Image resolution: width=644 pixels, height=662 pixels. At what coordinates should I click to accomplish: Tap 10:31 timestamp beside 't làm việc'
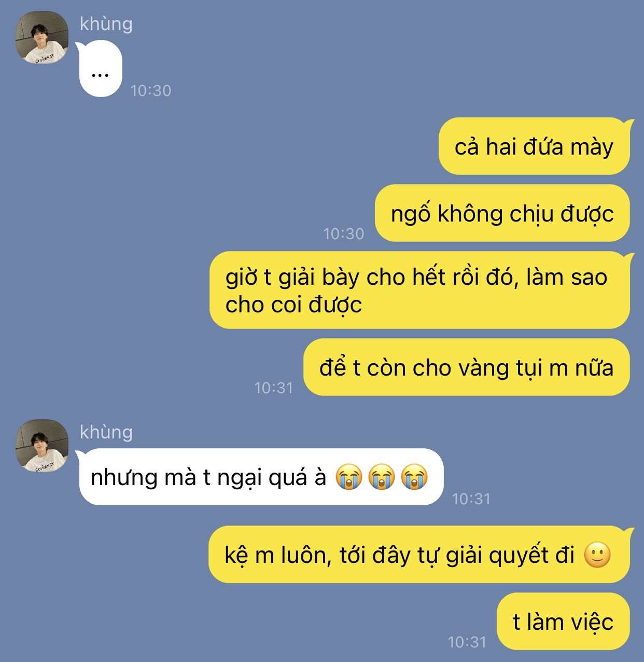pos(467,642)
